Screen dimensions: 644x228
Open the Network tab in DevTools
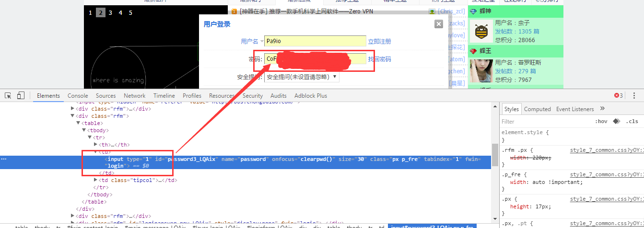coord(134,96)
